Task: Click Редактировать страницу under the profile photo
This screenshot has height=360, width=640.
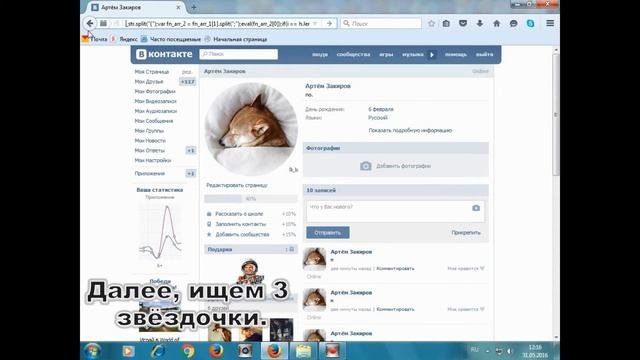Action: coord(237,185)
